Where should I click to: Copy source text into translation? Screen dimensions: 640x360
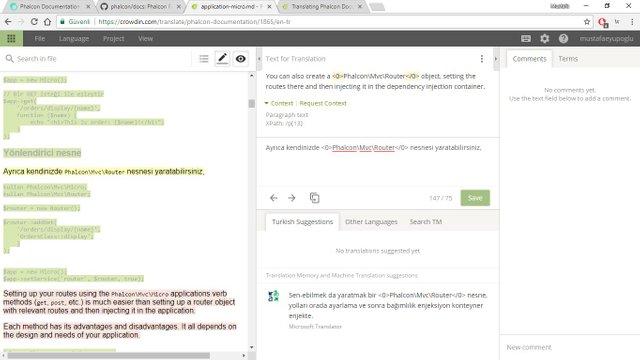click(x=314, y=198)
